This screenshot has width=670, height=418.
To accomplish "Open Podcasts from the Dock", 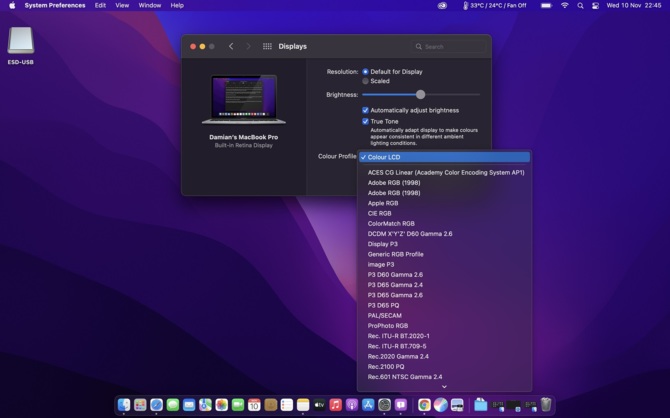I will pyautogui.click(x=352, y=404).
